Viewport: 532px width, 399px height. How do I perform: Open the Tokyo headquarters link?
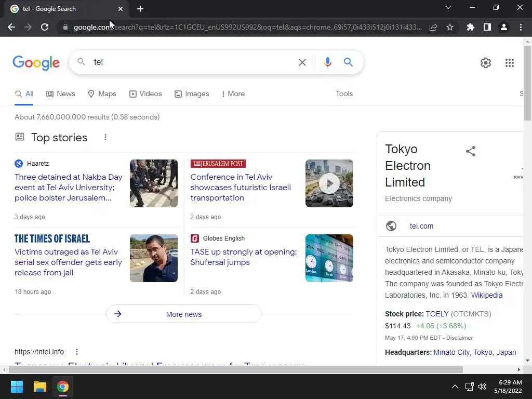483,352
